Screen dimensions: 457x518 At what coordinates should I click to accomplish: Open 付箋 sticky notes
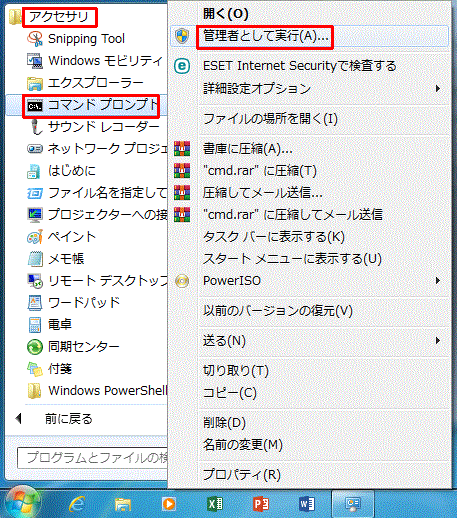pos(49,369)
